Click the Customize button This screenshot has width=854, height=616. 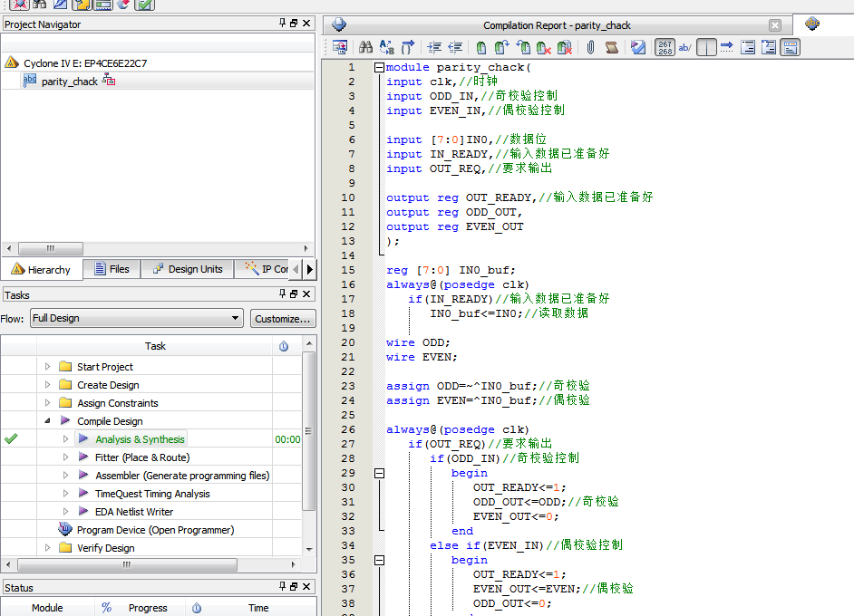282,318
